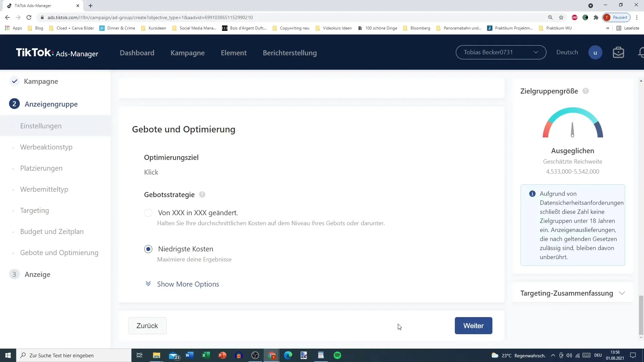
Task: Toggle the Gebotsstrategie help tooltip icon
Action: [203, 194]
